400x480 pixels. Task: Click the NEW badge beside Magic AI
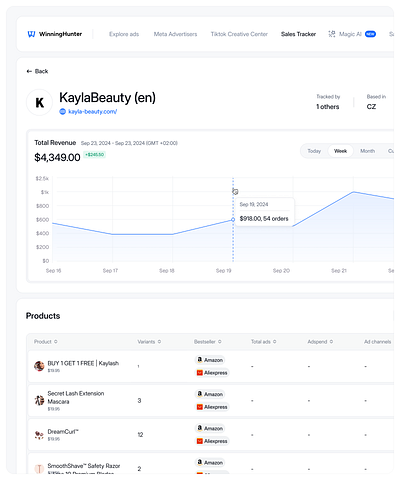pos(370,34)
